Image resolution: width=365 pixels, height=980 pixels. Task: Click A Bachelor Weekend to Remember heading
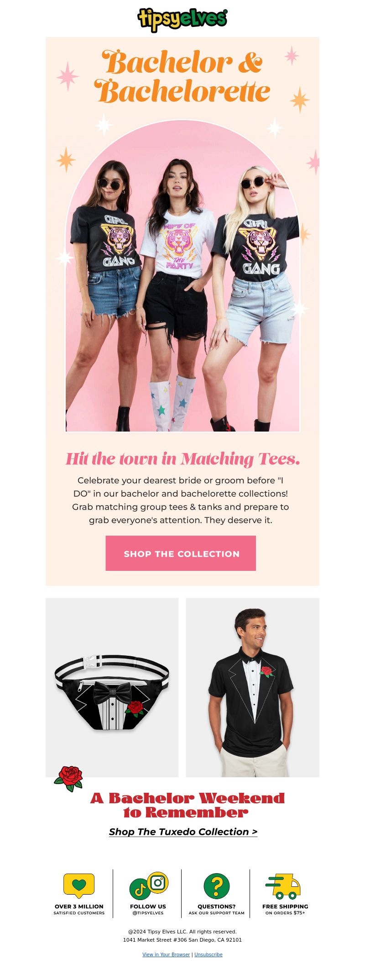pos(188,805)
